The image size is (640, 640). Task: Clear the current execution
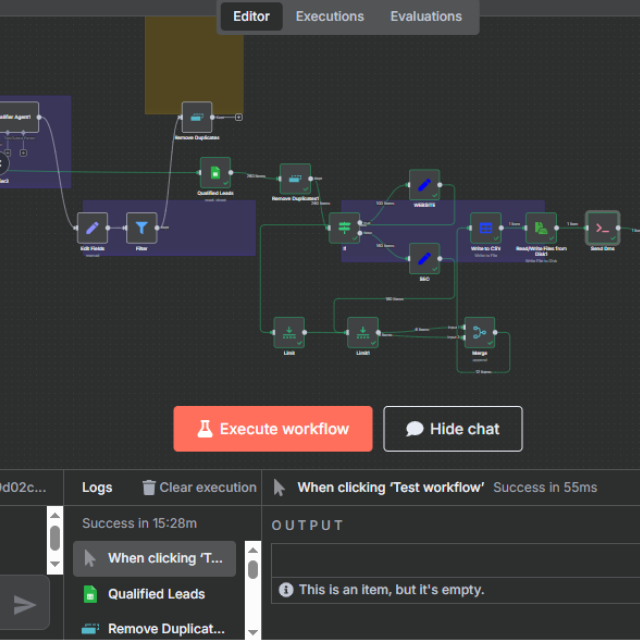click(x=200, y=487)
